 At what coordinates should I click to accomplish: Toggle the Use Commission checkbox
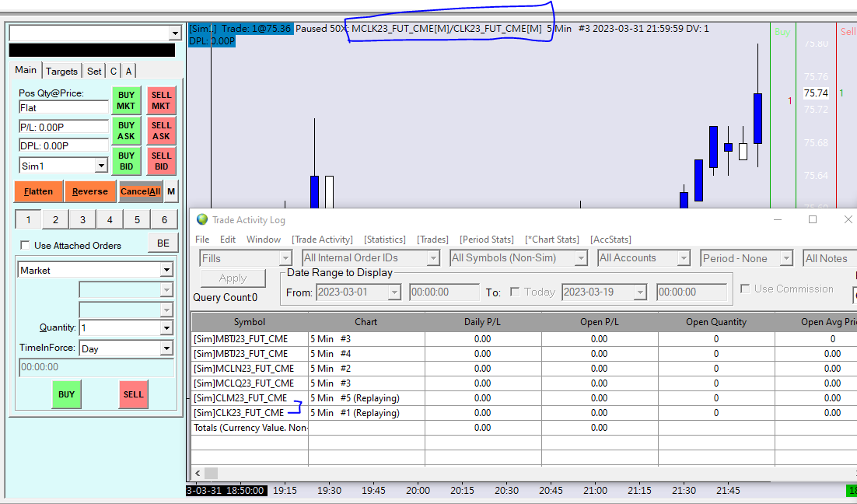(x=746, y=289)
